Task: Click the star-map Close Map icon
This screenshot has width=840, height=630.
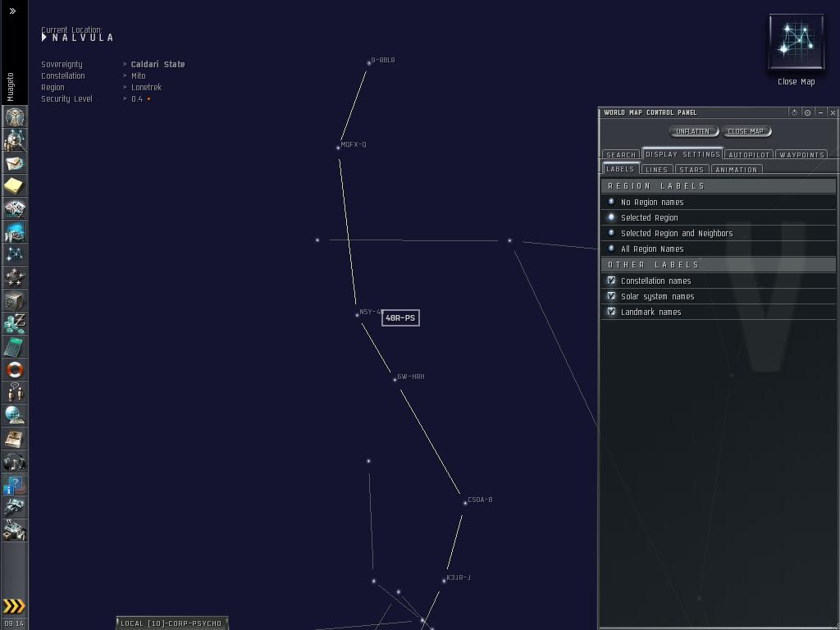Action: coord(796,42)
